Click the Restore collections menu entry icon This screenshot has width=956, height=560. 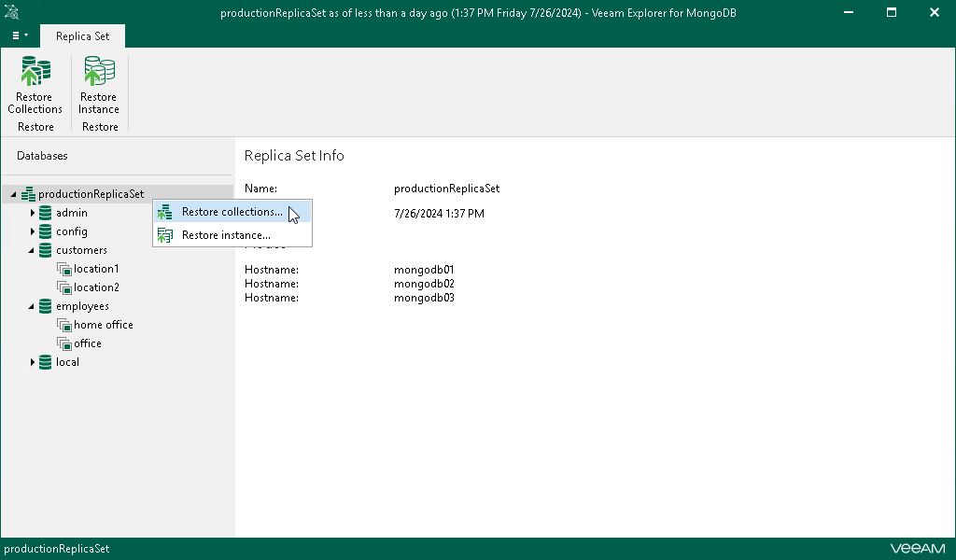(164, 212)
